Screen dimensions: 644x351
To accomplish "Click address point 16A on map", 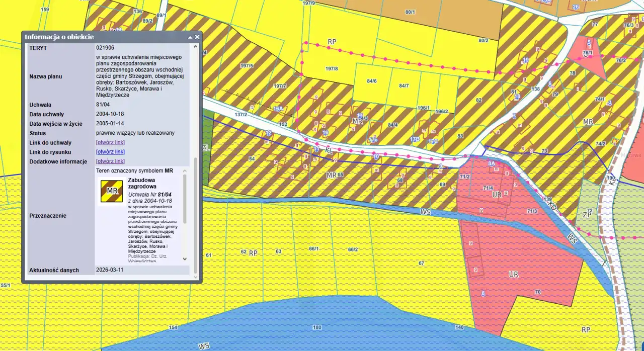I will pos(278,109).
